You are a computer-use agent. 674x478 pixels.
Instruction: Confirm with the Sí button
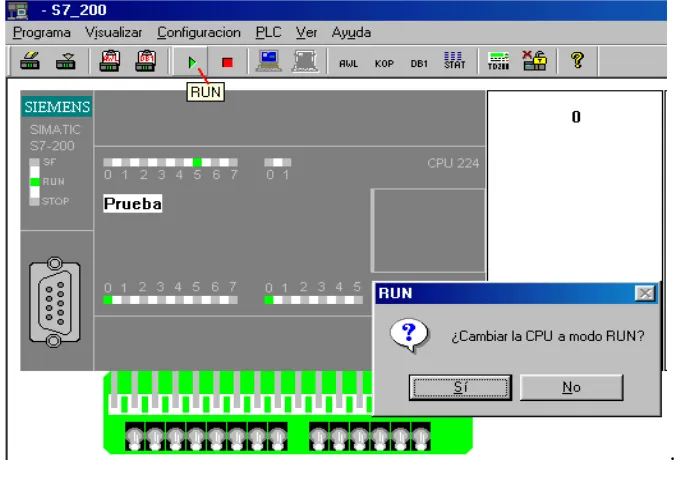(x=460, y=387)
